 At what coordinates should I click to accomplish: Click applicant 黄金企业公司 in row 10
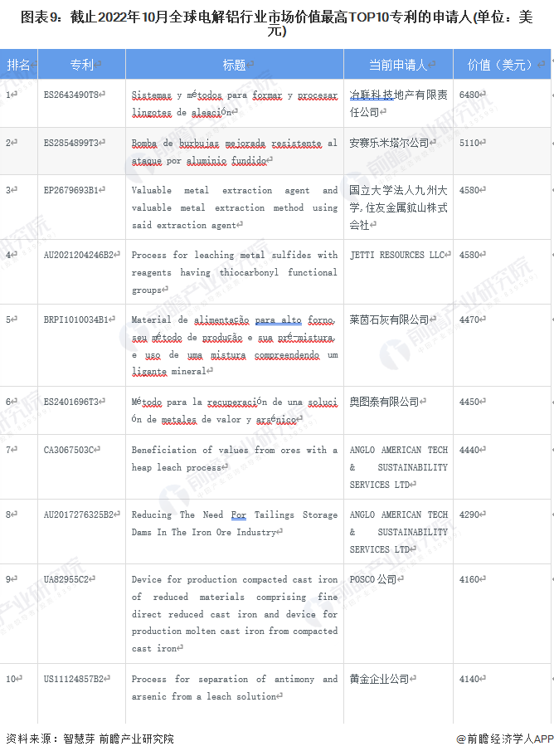click(379, 679)
